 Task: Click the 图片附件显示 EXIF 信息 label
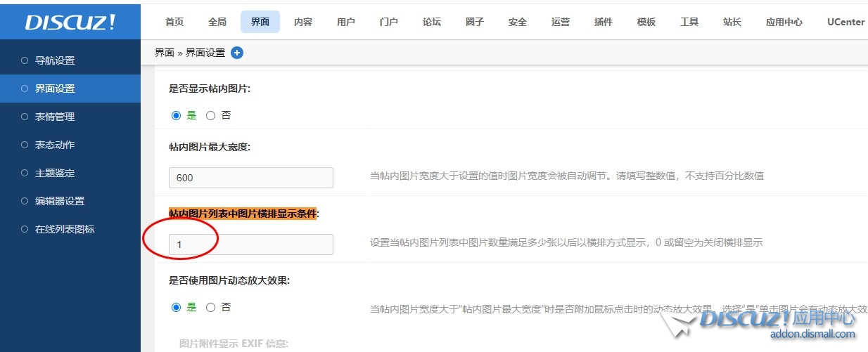click(x=234, y=344)
